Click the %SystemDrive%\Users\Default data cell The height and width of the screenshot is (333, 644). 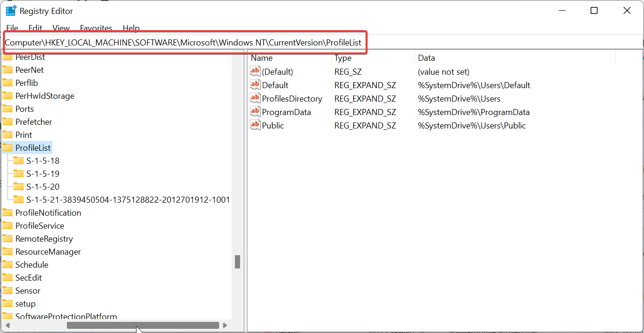[474, 85]
